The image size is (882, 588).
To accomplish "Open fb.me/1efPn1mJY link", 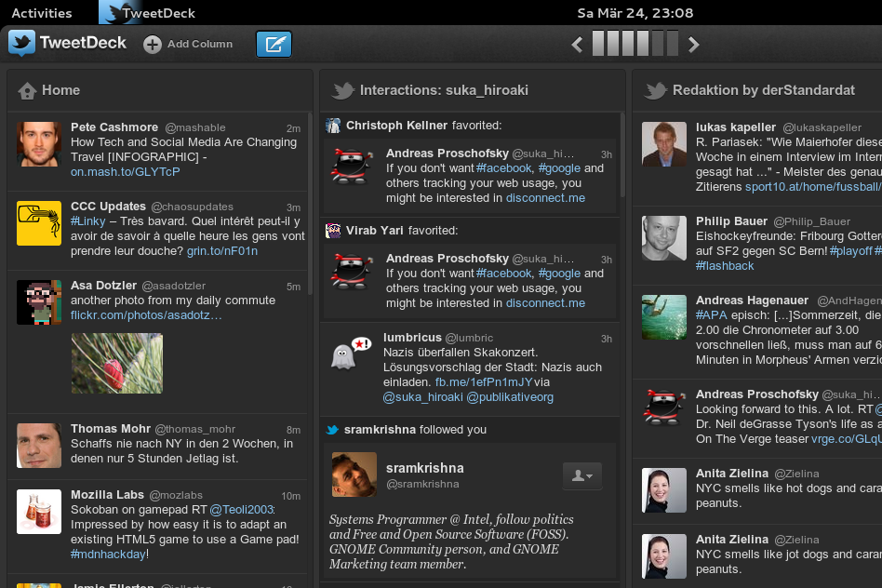I will coord(484,382).
